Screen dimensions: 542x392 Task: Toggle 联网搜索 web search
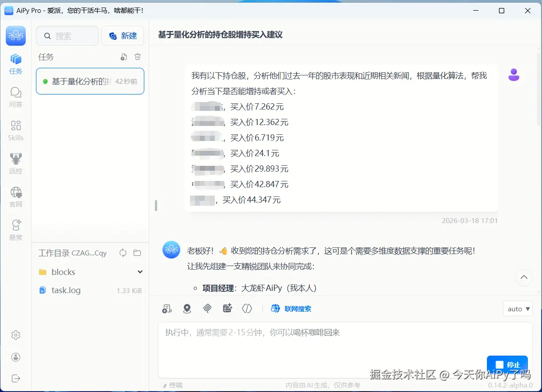click(291, 309)
